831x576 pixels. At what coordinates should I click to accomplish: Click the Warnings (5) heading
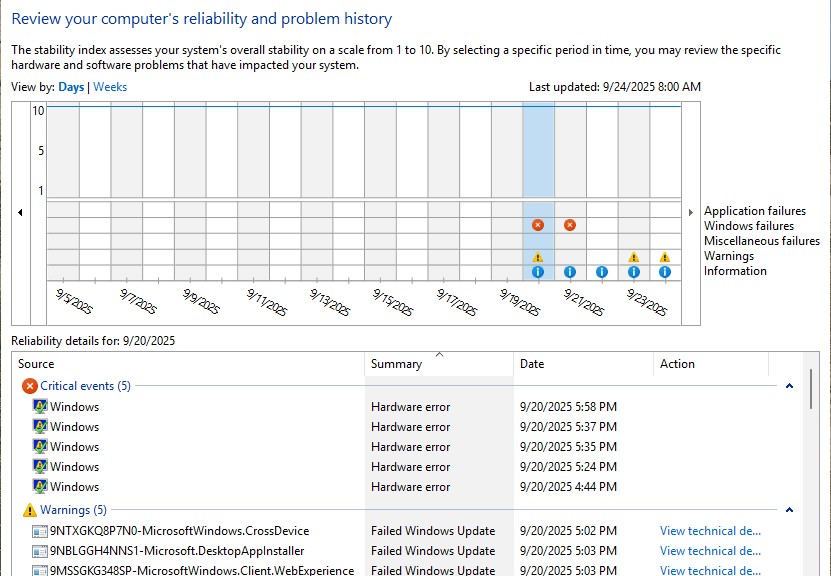pyautogui.click(x=73, y=510)
